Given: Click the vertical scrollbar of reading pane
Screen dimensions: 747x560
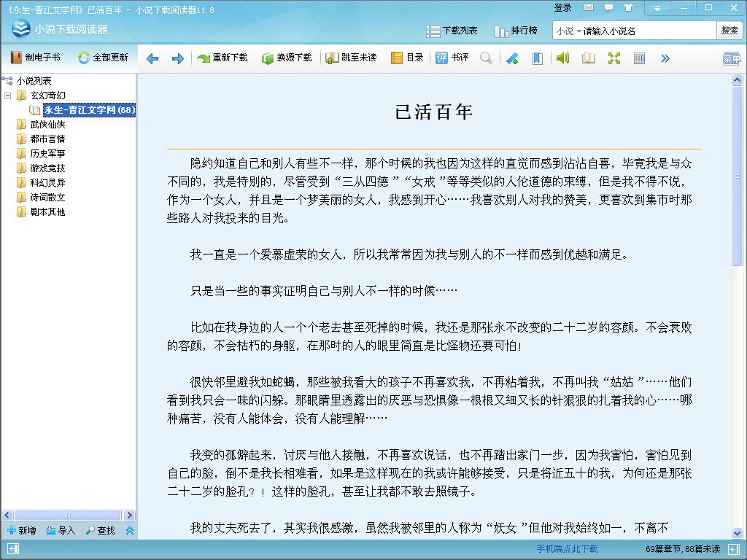Looking at the screenshot, I should pyautogui.click(x=737, y=292).
